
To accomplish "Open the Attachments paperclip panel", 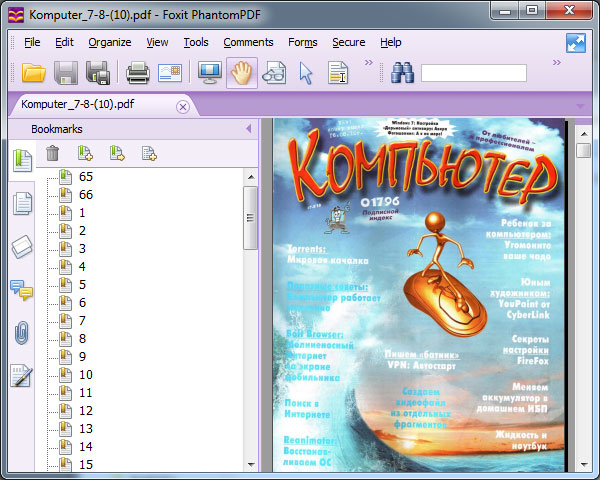I will [21, 333].
